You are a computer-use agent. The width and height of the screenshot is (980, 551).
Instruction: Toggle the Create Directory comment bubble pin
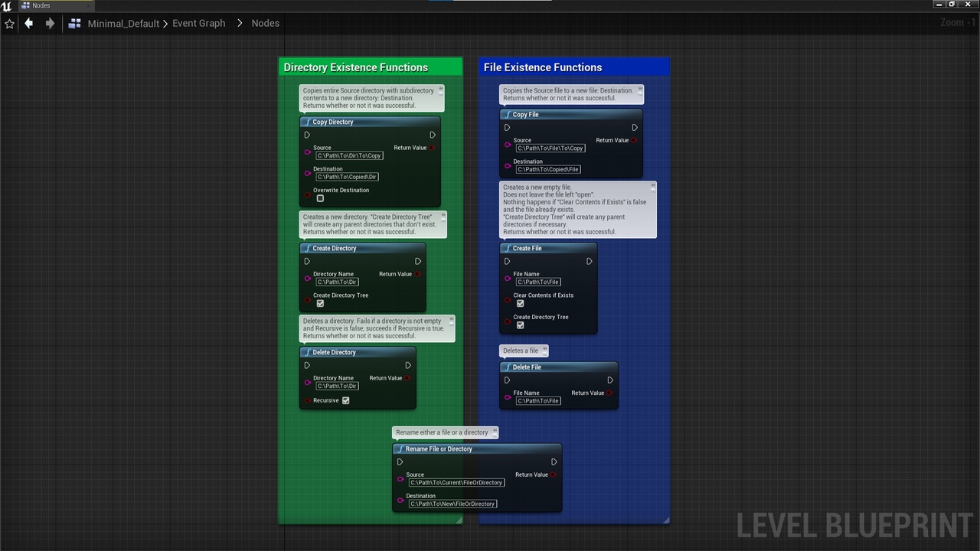(x=443, y=216)
